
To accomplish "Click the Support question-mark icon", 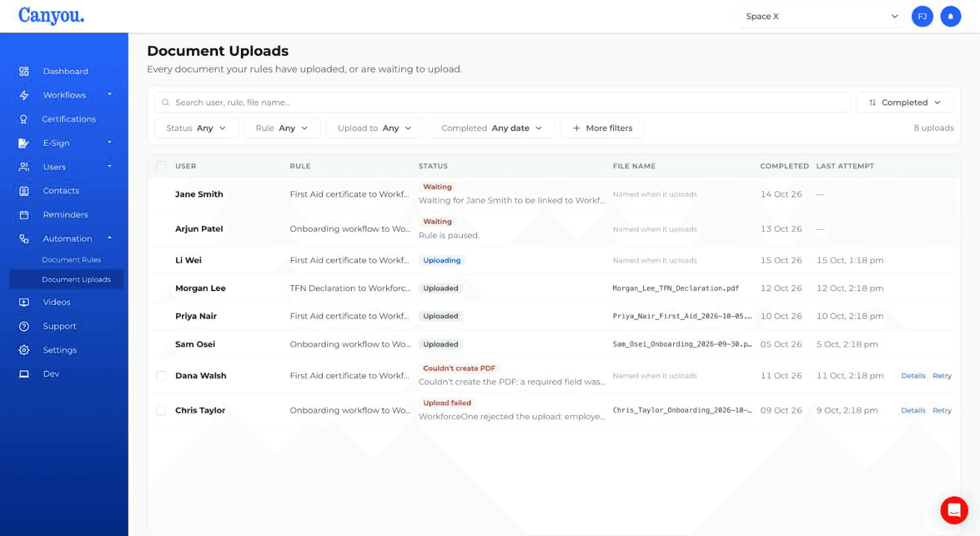I will (x=24, y=326).
